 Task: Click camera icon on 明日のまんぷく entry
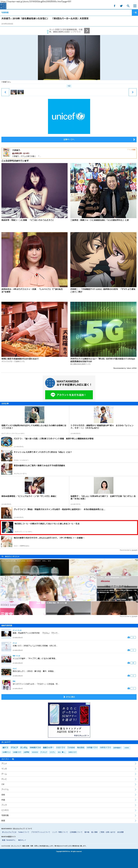[x=129, y=676]
